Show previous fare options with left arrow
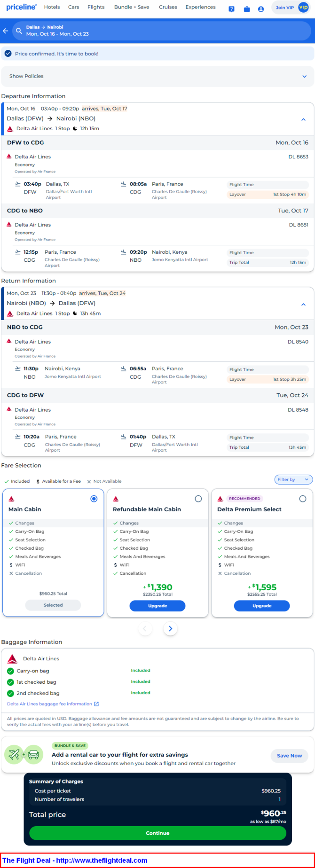 point(145,629)
